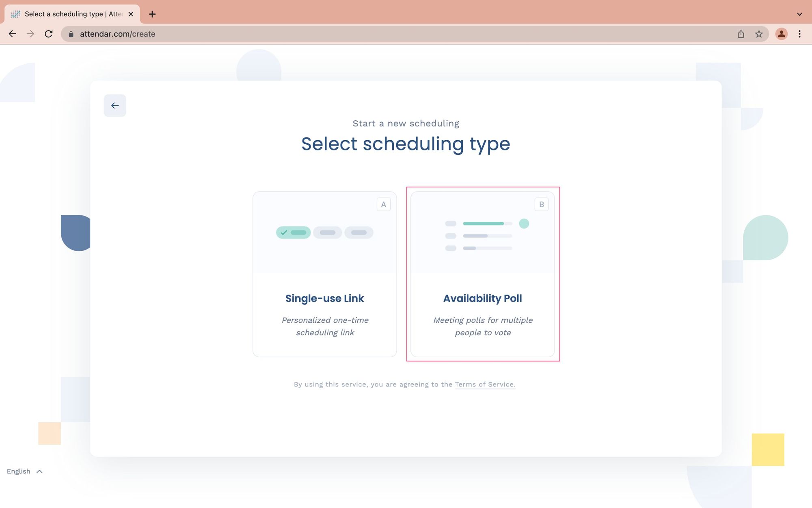Close the 'Select a scheduling type' tab

[131, 14]
